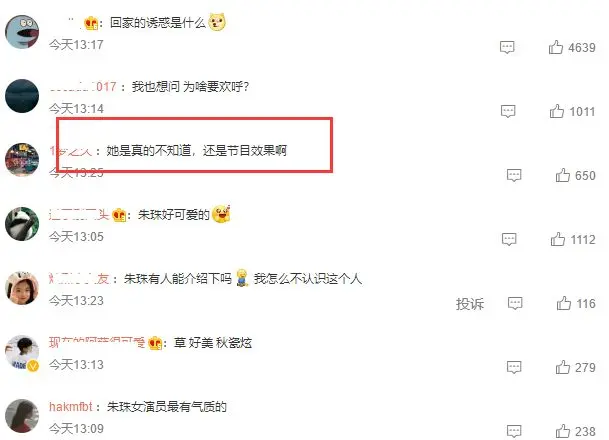Open the girl-with-hat avatar profile

(22, 288)
